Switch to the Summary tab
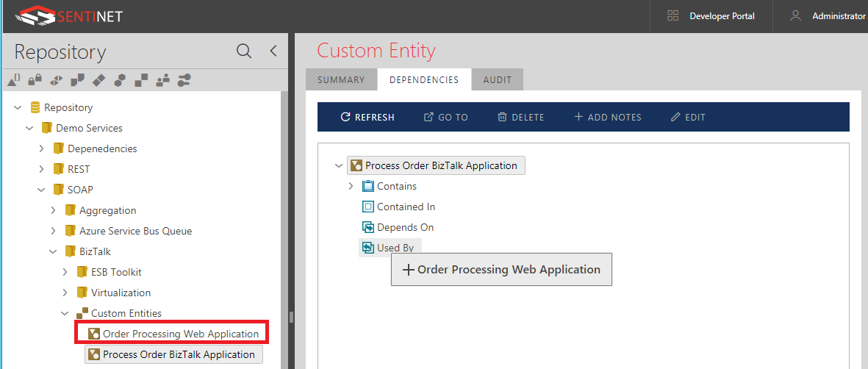868x369 pixels. click(x=341, y=80)
